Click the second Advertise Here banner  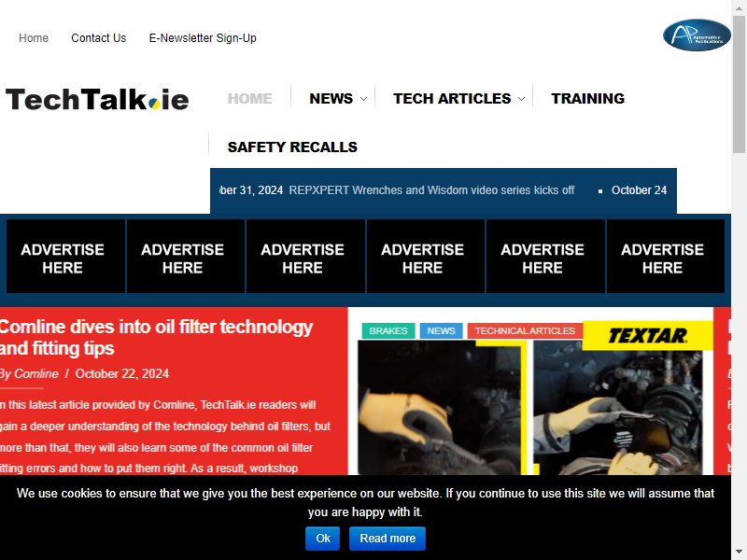pyautogui.click(x=185, y=256)
